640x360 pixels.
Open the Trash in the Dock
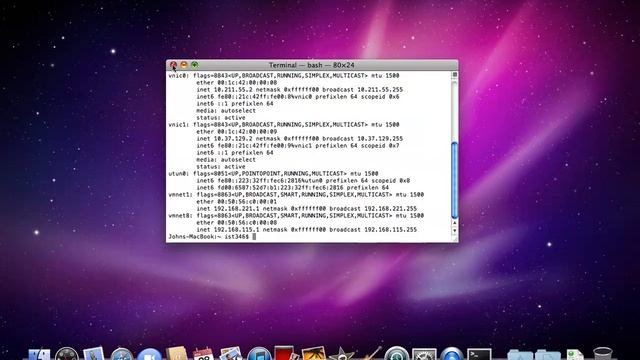point(602,354)
